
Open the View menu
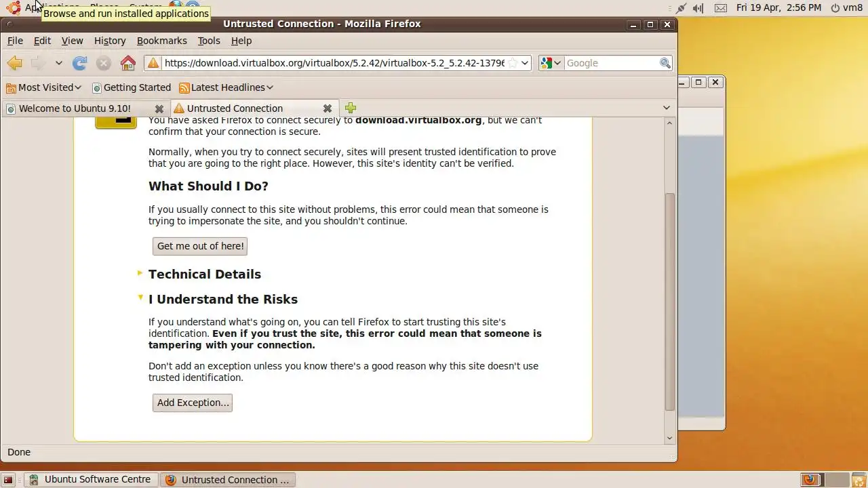[x=72, y=41]
